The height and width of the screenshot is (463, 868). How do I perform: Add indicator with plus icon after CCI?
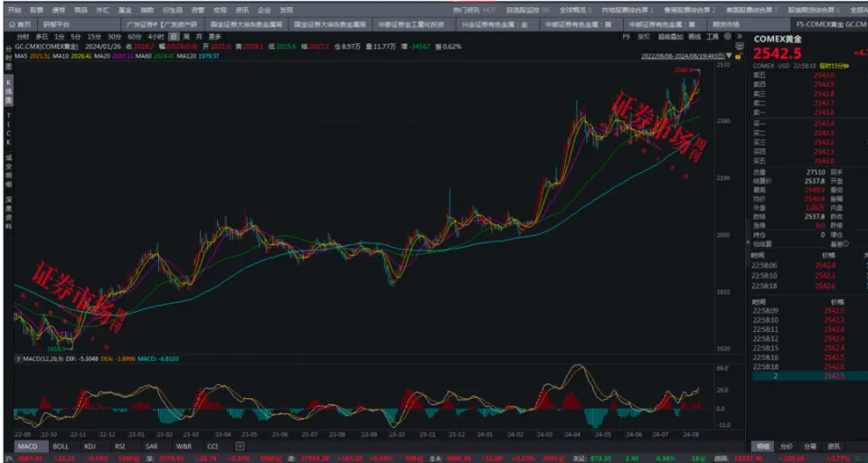click(239, 446)
